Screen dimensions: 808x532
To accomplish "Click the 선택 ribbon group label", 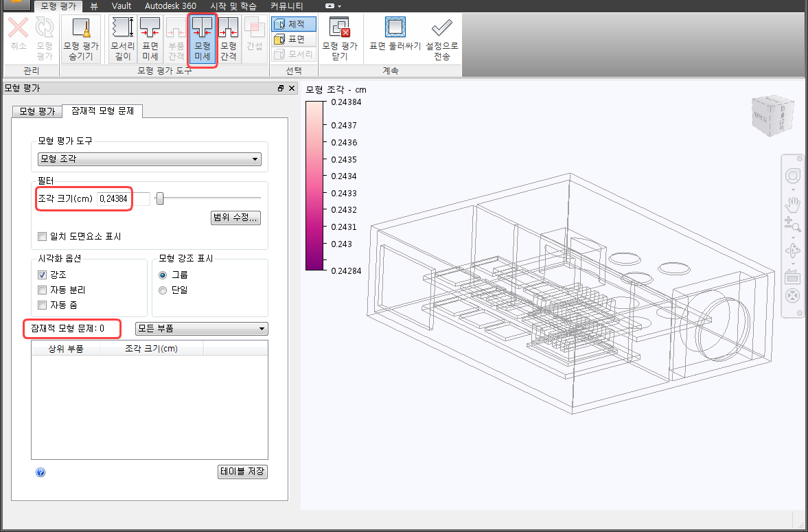I will point(294,71).
